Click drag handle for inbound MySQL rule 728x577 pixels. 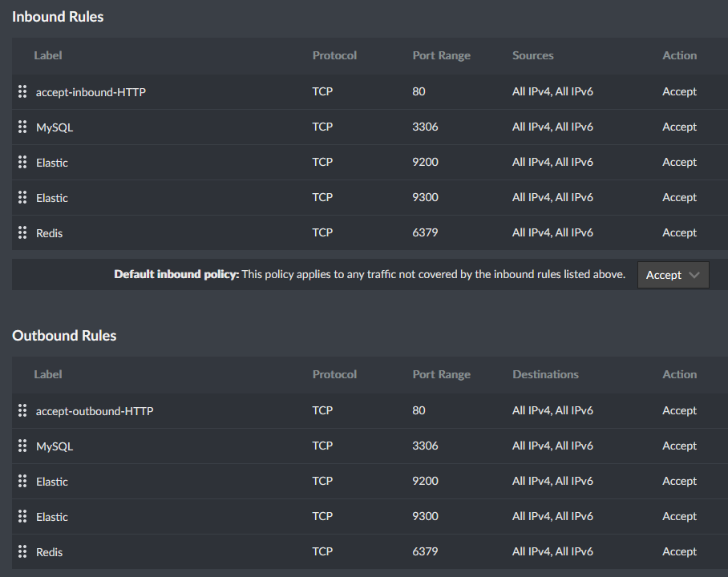click(x=22, y=127)
